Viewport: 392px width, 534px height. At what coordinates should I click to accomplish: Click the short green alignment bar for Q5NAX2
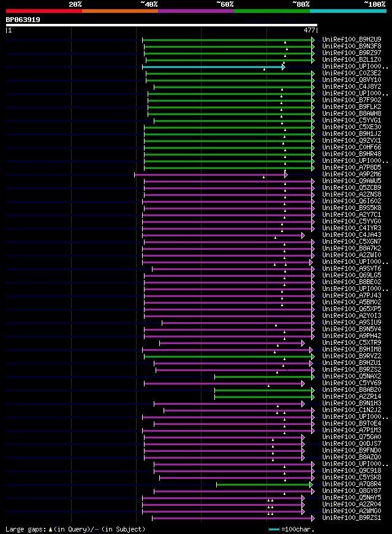pyautogui.click(x=265, y=377)
